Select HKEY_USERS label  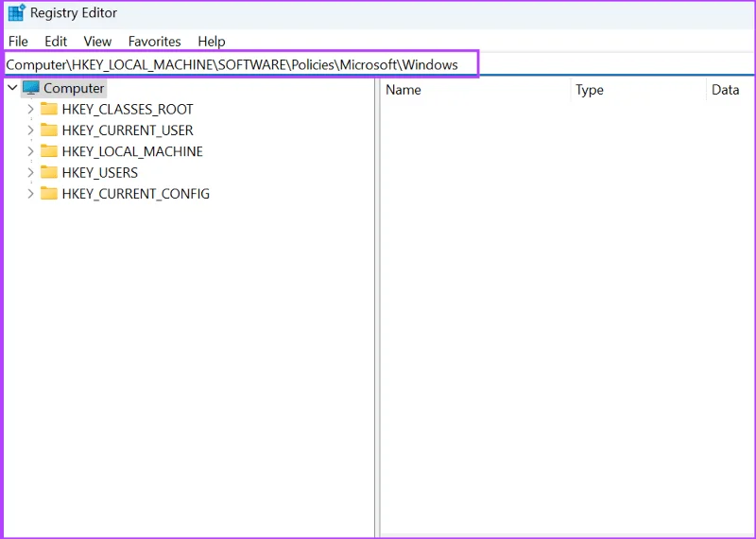tap(100, 173)
